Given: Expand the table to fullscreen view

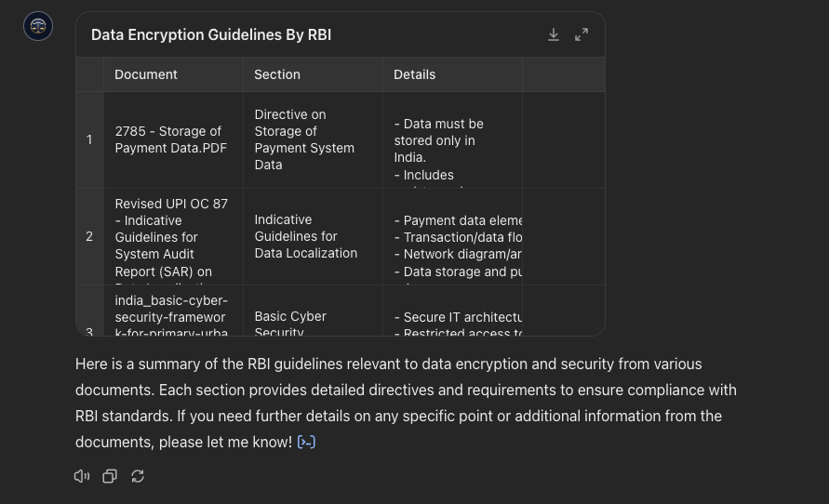Looking at the screenshot, I should pyautogui.click(x=582, y=34).
